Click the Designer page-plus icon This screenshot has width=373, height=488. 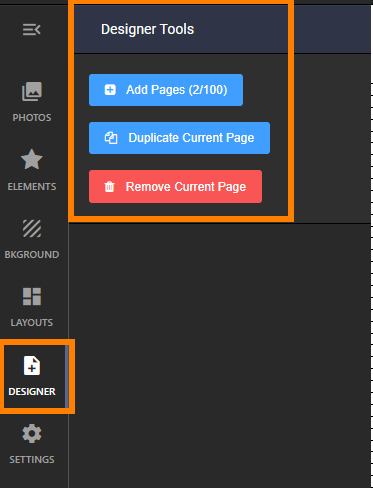click(x=32, y=366)
